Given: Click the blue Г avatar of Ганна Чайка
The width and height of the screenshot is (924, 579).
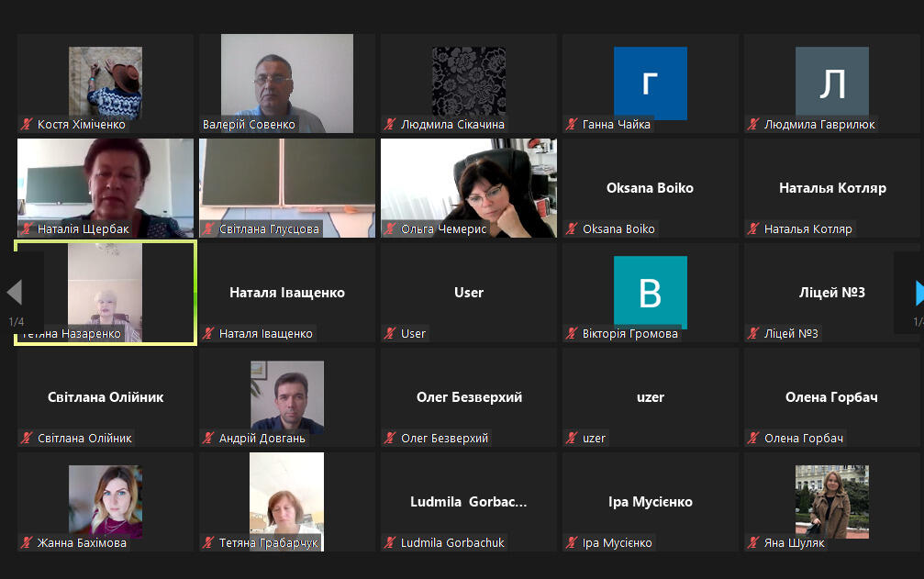Looking at the screenshot, I should point(650,84).
